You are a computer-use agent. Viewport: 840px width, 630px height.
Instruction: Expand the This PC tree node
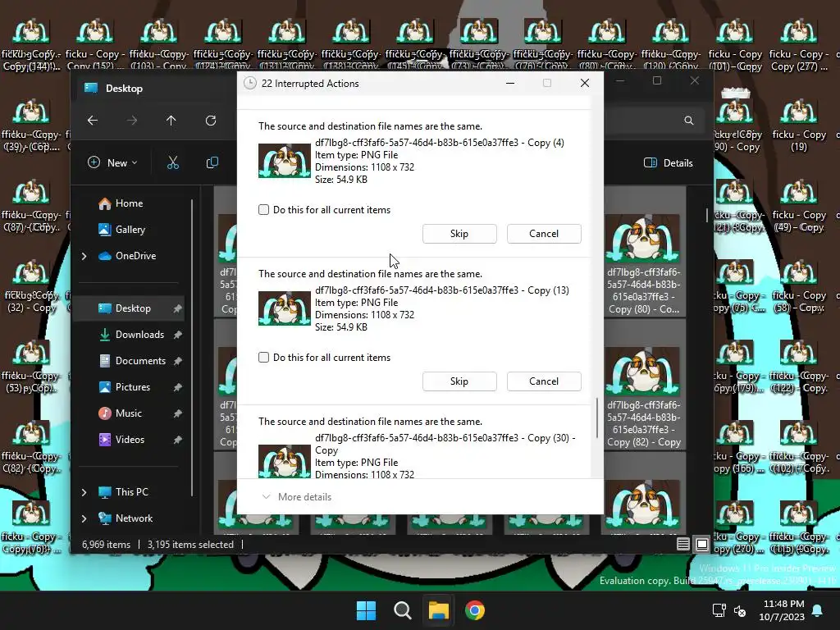click(x=84, y=492)
